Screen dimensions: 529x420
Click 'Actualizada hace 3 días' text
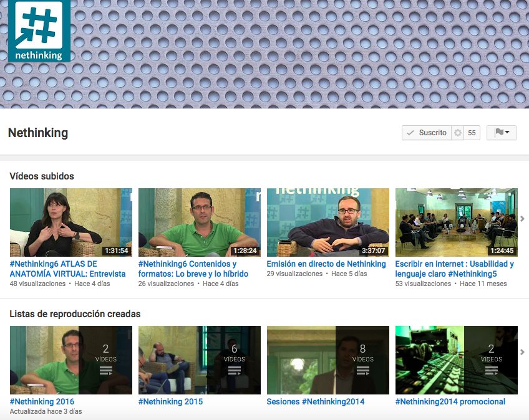(46, 411)
